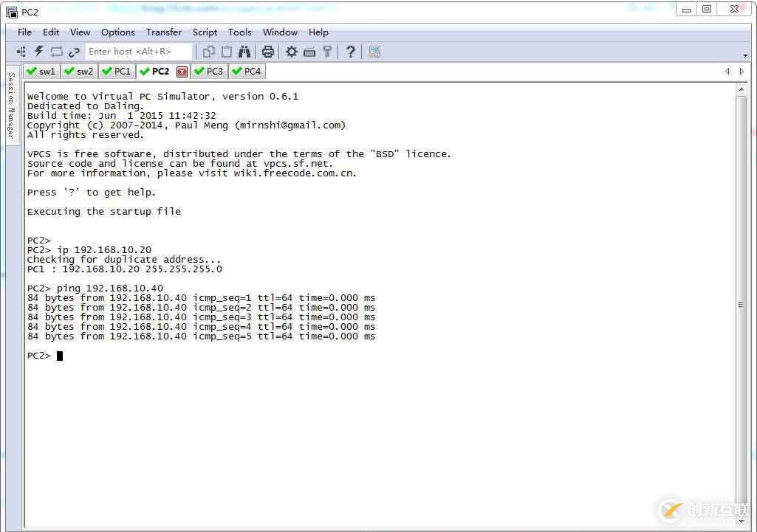The image size is (757, 532).
Task: Click the Help question mark icon
Action: pos(351,52)
